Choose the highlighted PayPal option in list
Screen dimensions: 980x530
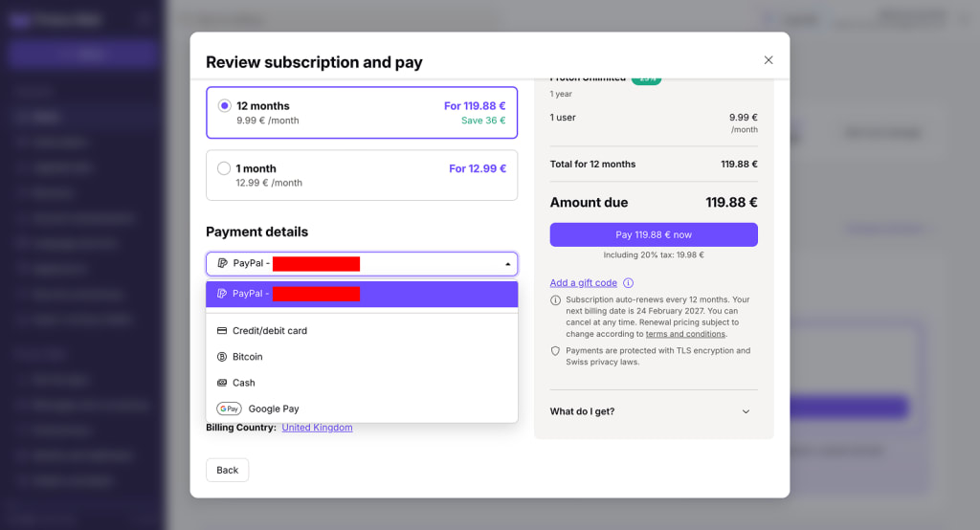click(362, 294)
